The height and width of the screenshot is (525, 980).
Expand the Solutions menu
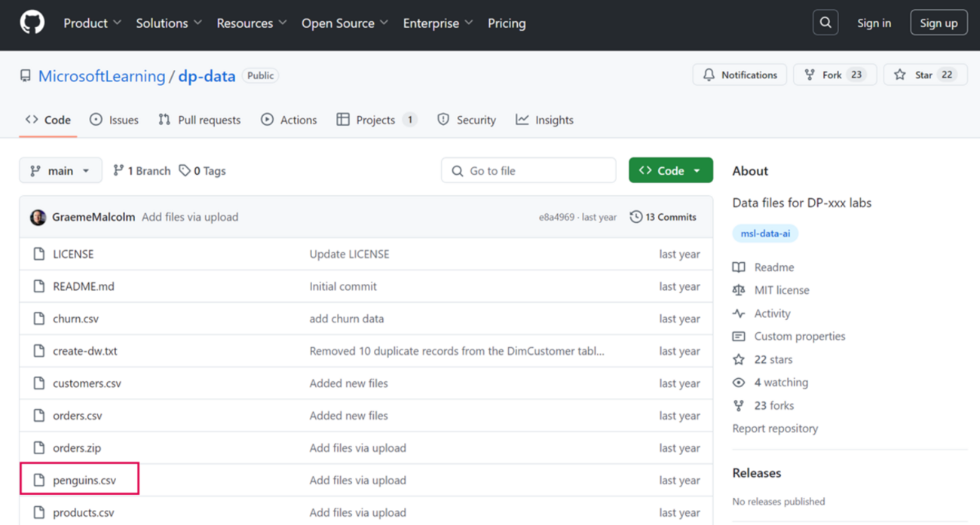tap(169, 23)
